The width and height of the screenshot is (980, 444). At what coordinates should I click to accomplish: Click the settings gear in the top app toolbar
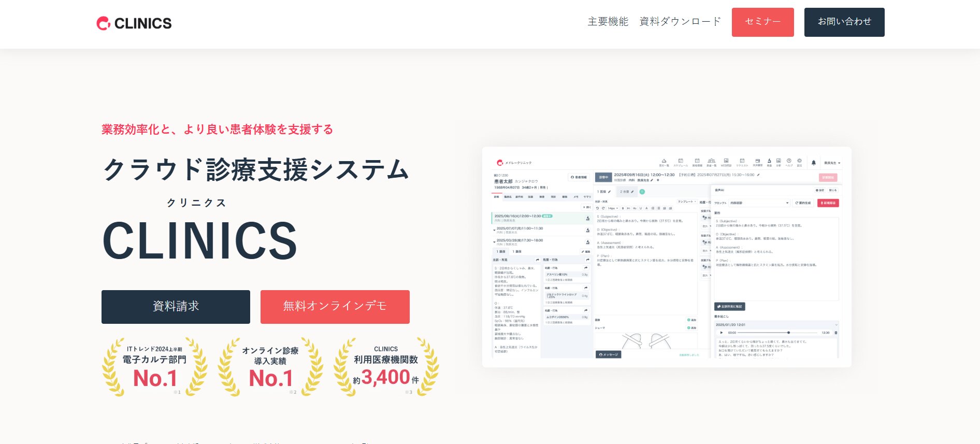(x=799, y=161)
